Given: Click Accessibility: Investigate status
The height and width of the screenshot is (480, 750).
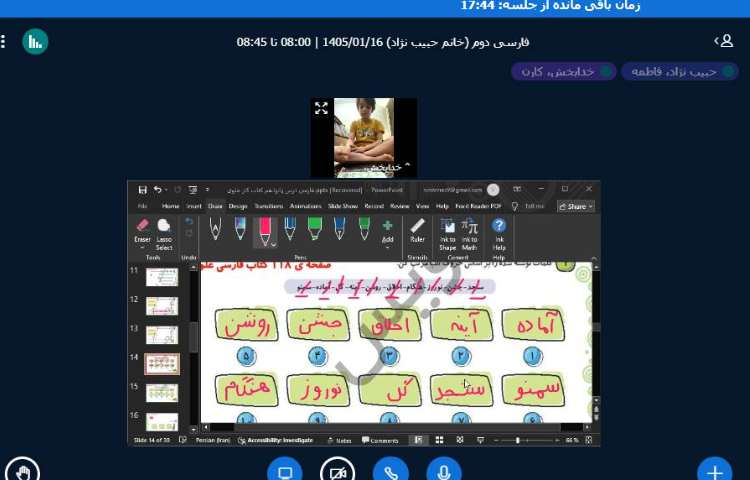Looking at the screenshot, I should coord(276,440).
